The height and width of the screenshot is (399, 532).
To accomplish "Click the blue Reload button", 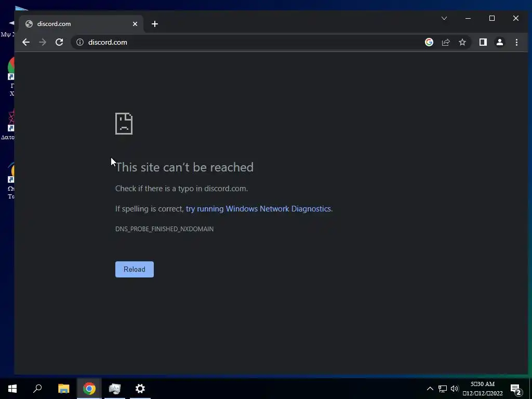I will 135,269.
